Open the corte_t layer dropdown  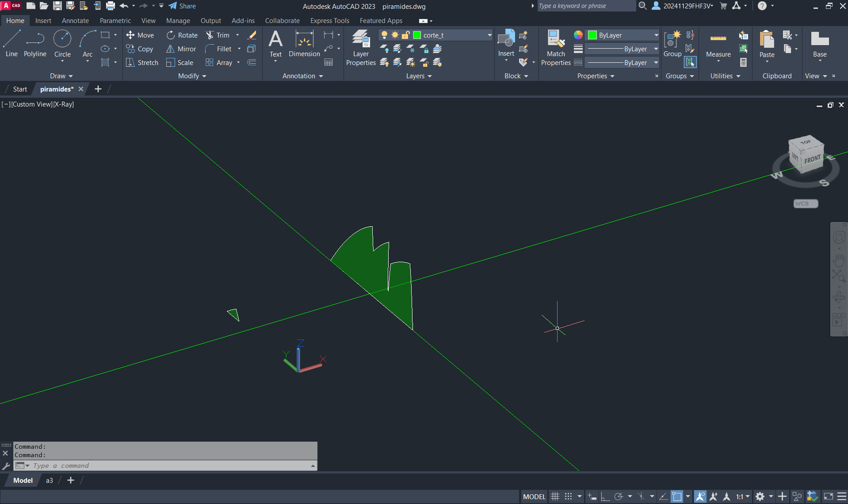[x=489, y=35]
